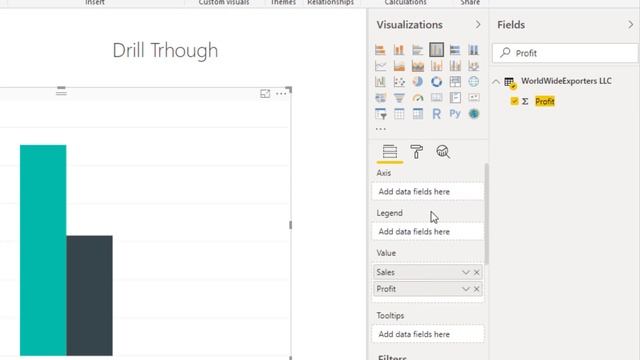This screenshot has height=360, width=640.
Task: Select the Stacked area chart visual
Action: [418, 66]
